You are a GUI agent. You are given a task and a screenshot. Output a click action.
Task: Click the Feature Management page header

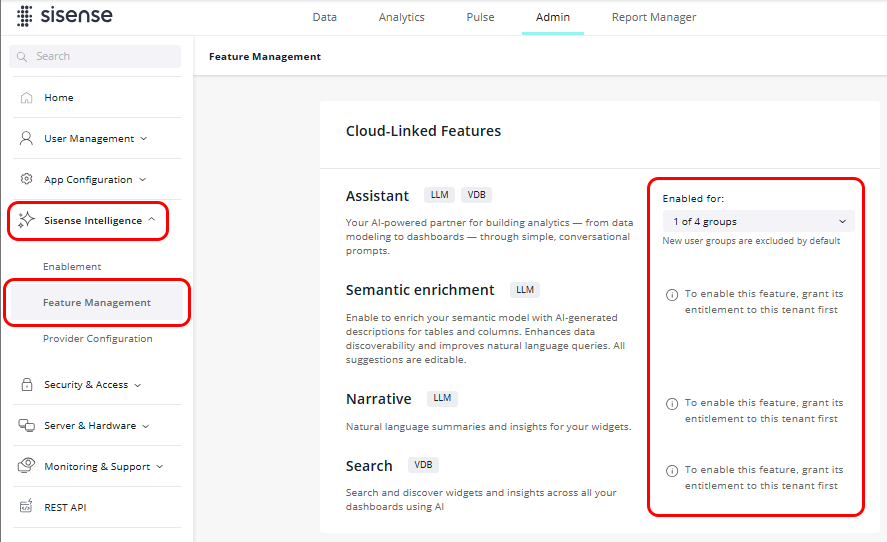265,57
